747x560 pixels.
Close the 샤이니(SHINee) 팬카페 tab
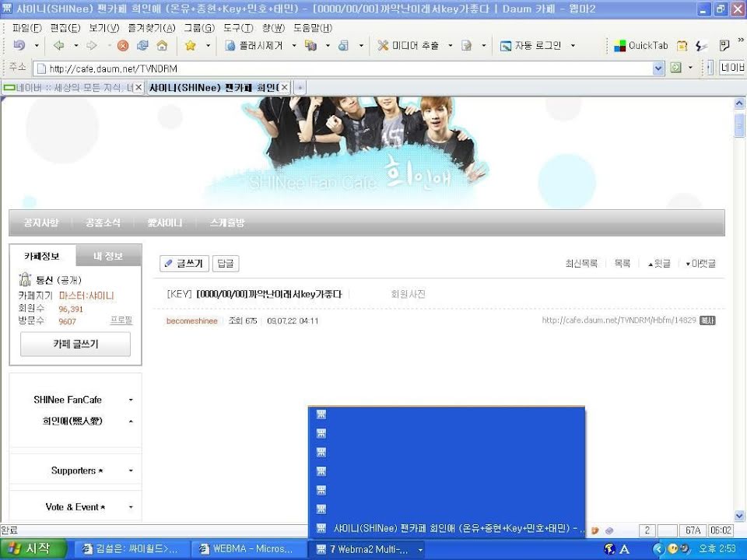285,88
